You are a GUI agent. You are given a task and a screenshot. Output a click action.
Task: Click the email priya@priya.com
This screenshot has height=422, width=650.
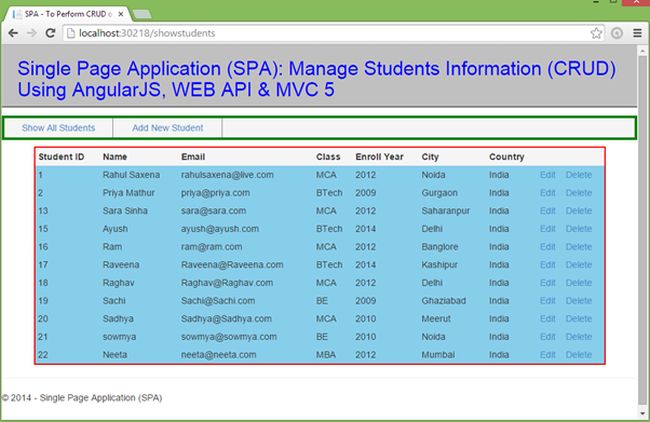pyautogui.click(x=216, y=193)
